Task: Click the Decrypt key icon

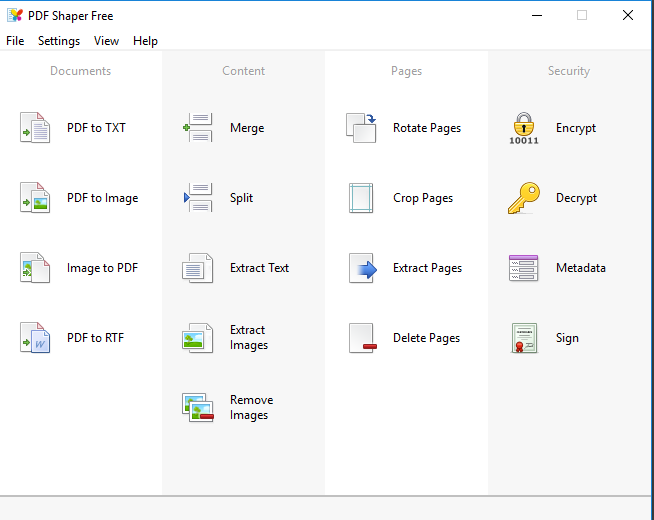Action: point(524,198)
